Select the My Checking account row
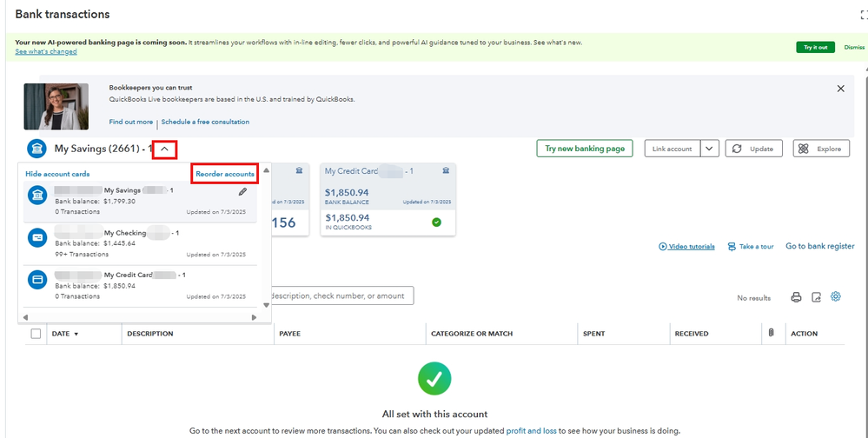 [x=138, y=244]
